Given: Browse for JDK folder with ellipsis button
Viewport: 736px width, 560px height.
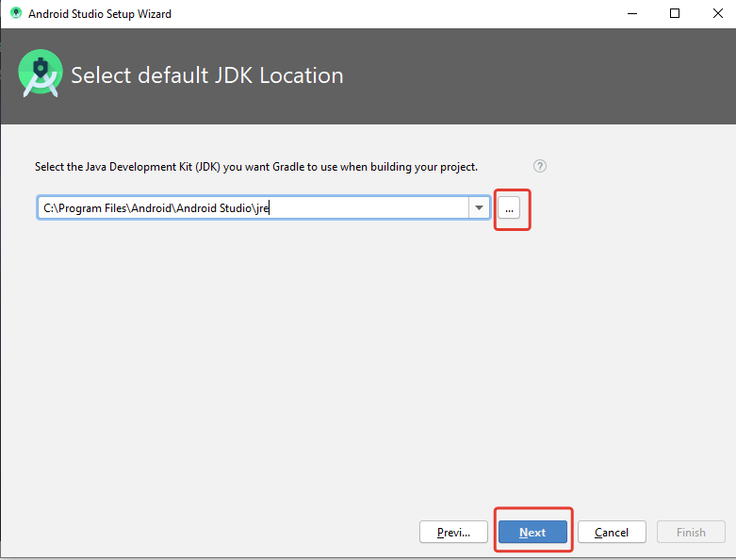Looking at the screenshot, I should coord(509,208).
